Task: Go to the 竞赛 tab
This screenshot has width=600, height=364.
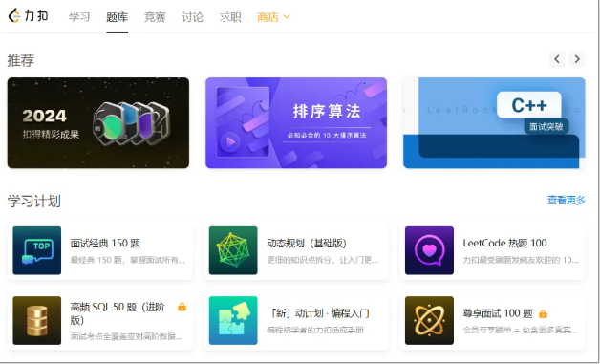Action: pos(155,17)
